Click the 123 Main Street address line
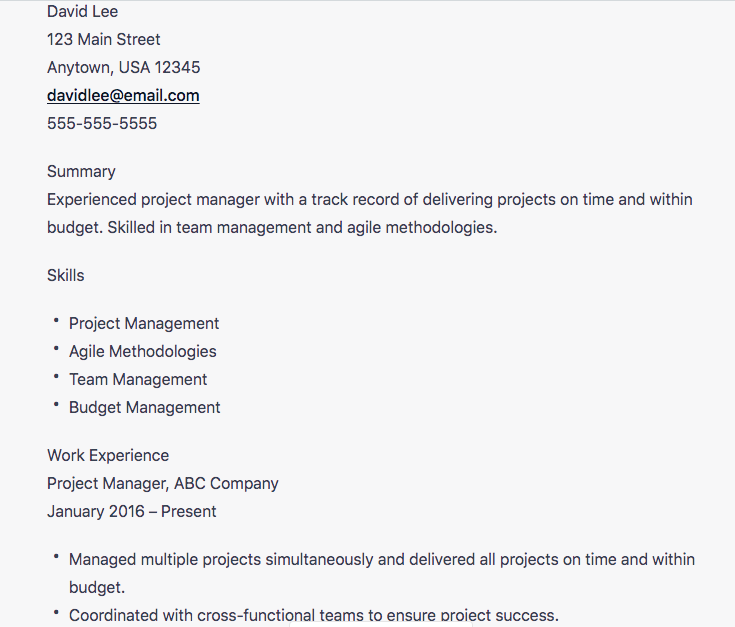The width and height of the screenshot is (735, 627). (x=103, y=40)
